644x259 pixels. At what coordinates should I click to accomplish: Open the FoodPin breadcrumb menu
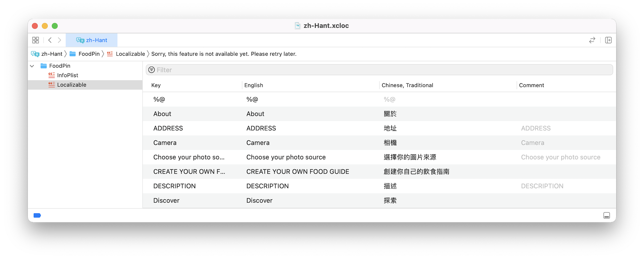89,54
